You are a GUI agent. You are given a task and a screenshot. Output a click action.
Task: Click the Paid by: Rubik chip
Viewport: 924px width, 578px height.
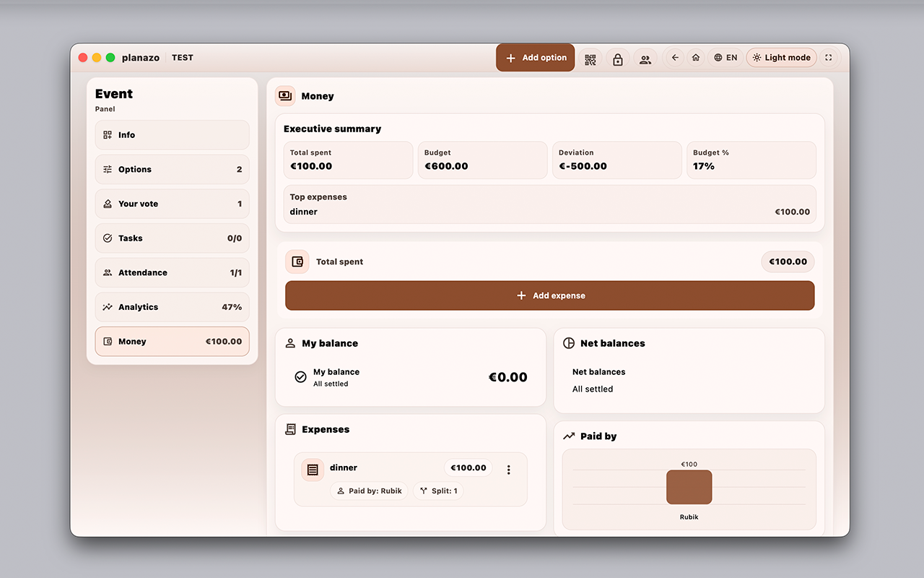pos(369,491)
